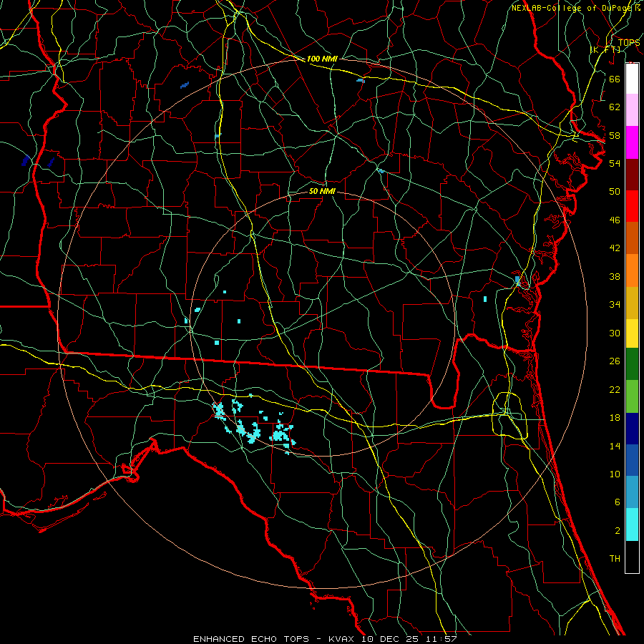This screenshot has width=644, height=644.
Task: Click the 46 legend value
Action: tap(615, 220)
